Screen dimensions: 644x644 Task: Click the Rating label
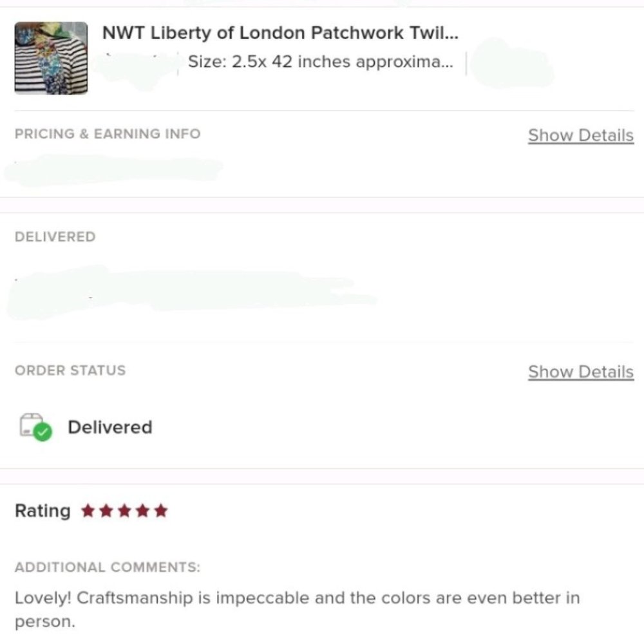coord(43,511)
